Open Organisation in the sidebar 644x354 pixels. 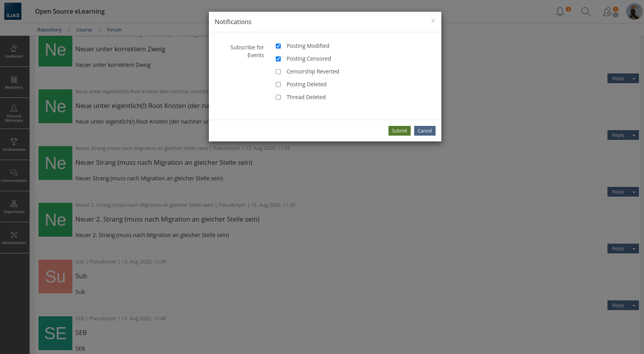pyautogui.click(x=14, y=207)
